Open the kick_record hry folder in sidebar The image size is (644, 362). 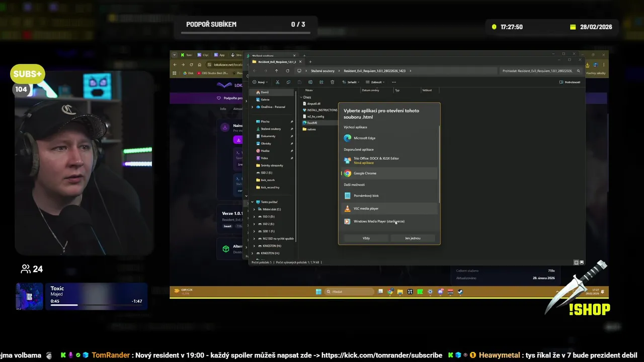pos(270,187)
